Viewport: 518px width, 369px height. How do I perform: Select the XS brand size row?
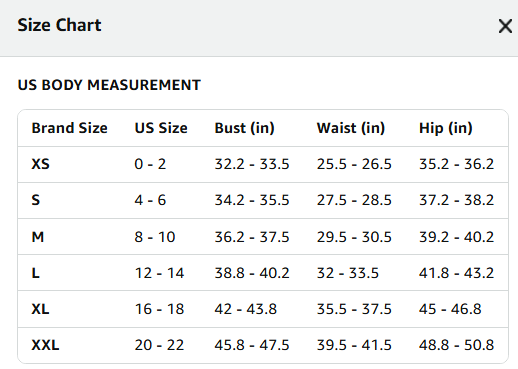(263, 164)
